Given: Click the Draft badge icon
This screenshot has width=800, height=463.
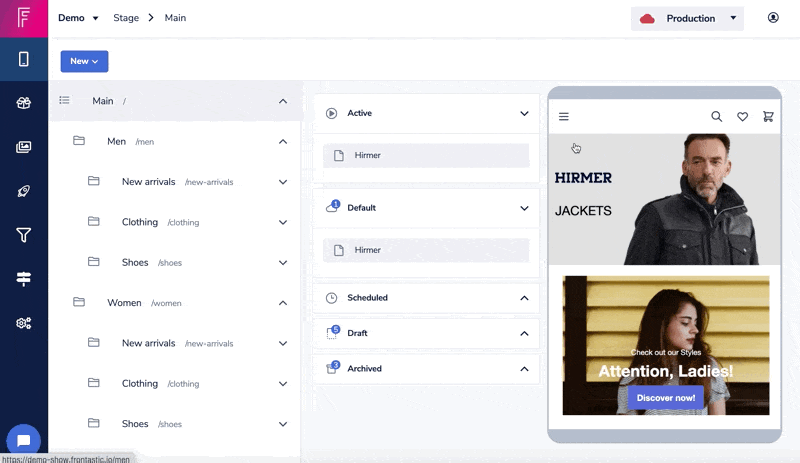Looking at the screenshot, I should [x=333, y=332].
